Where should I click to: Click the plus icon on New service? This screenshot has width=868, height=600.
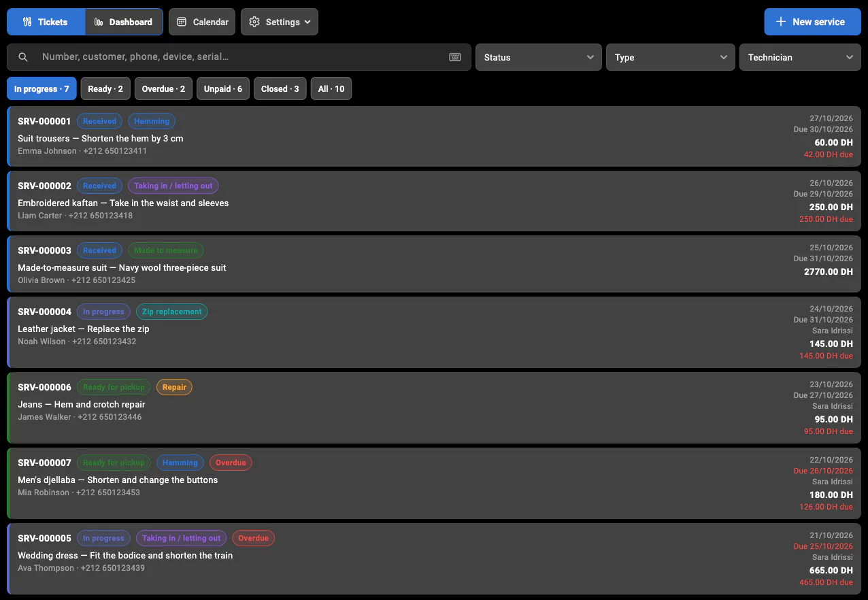tap(781, 22)
